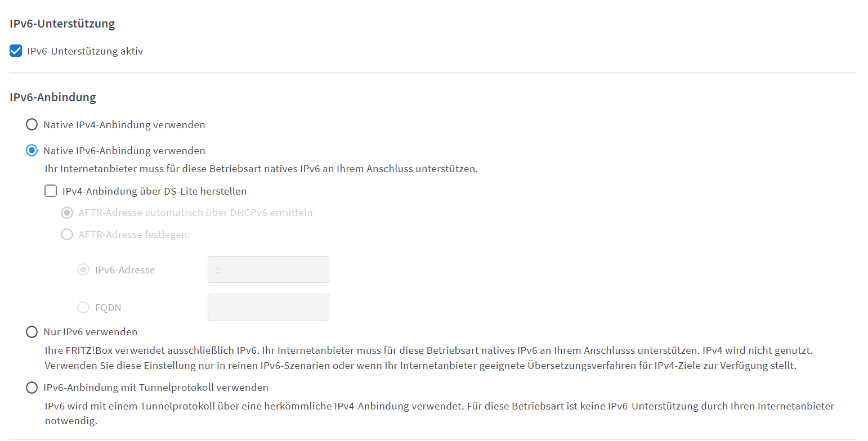The width and height of the screenshot is (868, 441).
Task: Click the 'IPv6-Unterstützung aktiv' label text
Action: (x=85, y=51)
